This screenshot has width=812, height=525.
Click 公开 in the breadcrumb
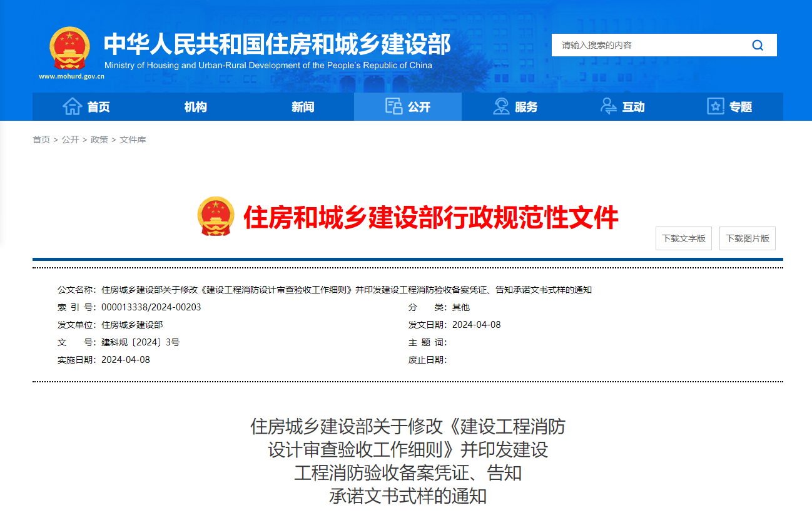pyautogui.click(x=70, y=140)
